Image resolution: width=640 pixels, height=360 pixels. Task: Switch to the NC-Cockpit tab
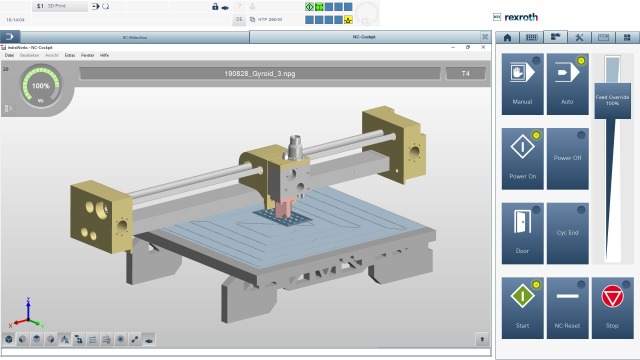[364, 37]
